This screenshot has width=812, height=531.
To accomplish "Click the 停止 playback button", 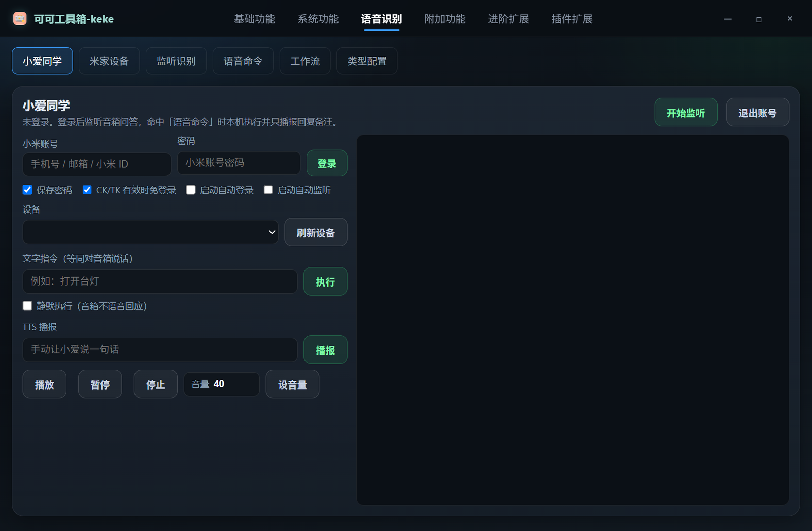I will [156, 384].
